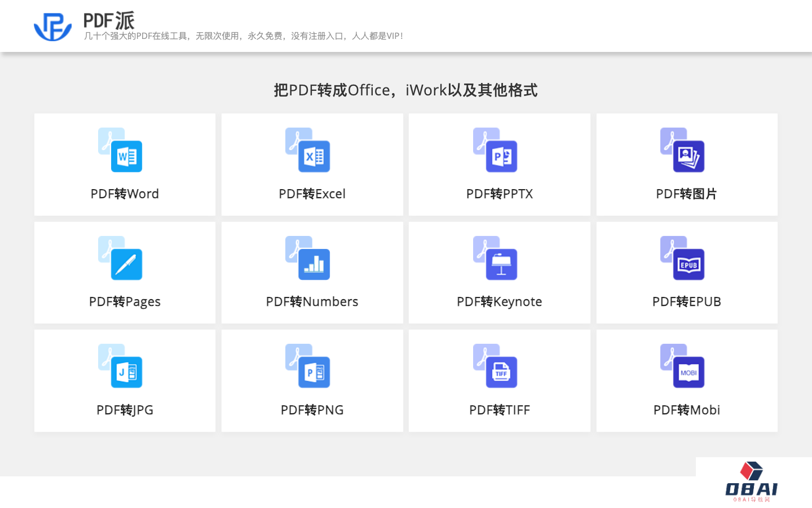This screenshot has width=812, height=508.
Task: Select the PDF转Keynote card
Action: (499, 273)
